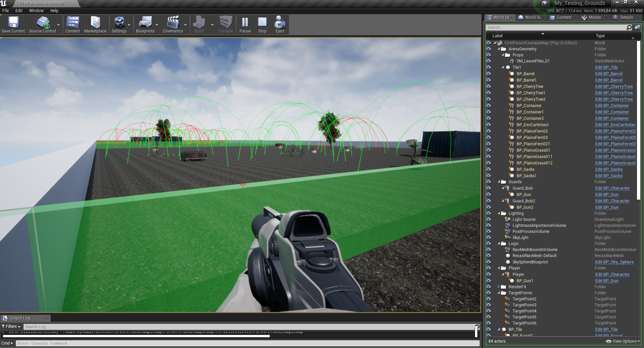The height and width of the screenshot is (348, 644).
Task: Collapse the Guards folder
Action: [x=499, y=182]
